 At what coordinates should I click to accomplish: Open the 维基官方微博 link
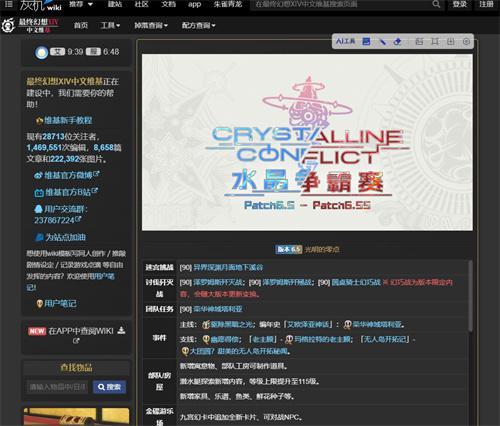tap(69, 175)
